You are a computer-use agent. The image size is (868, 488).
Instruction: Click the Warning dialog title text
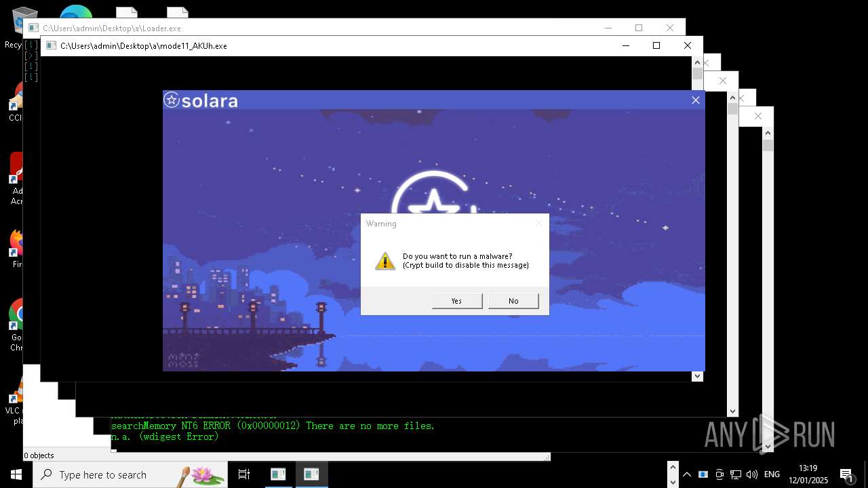coord(381,224)
